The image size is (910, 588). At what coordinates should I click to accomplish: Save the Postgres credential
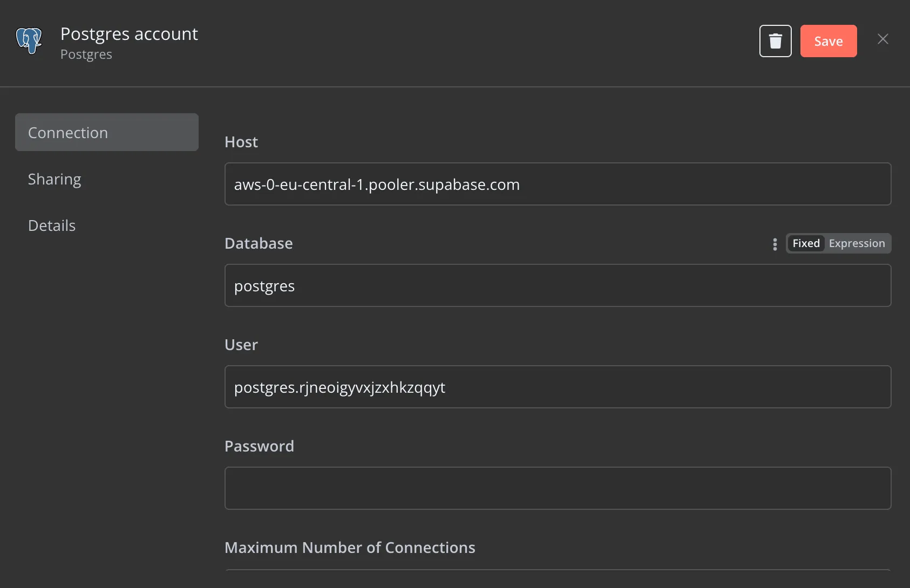click(x=828, y=41)
